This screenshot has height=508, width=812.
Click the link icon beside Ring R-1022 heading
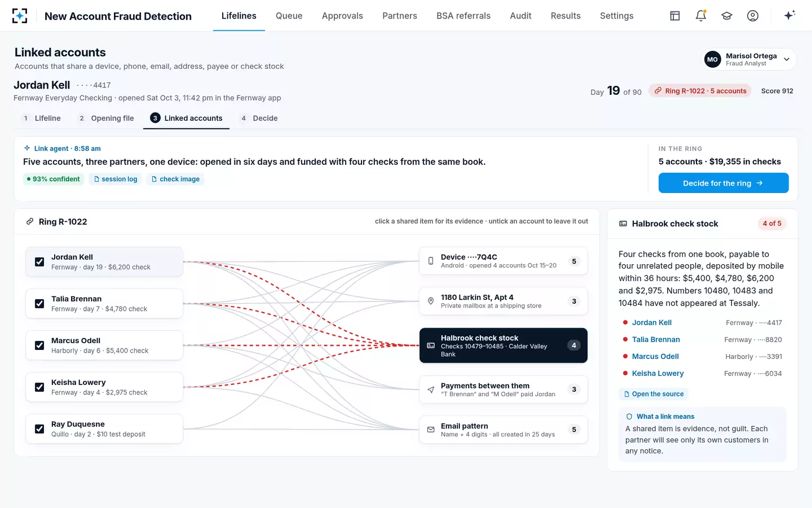pyautogui.click(x=30, y=222)
